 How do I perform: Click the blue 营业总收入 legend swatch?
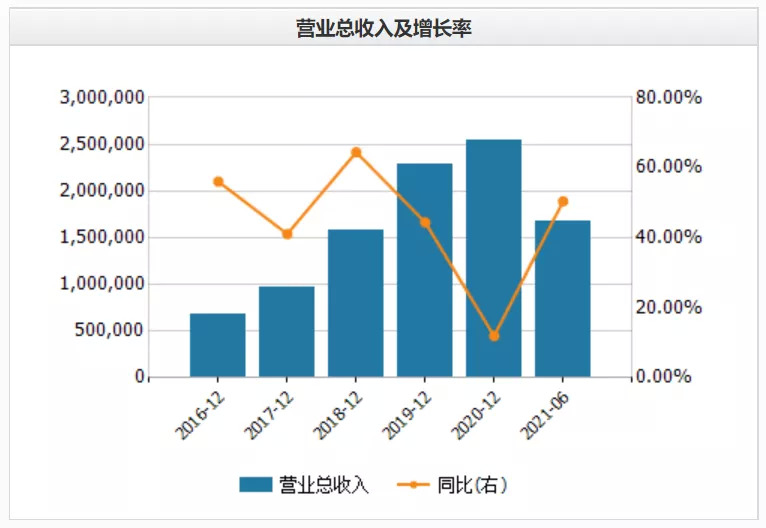(x=255, y=485)
